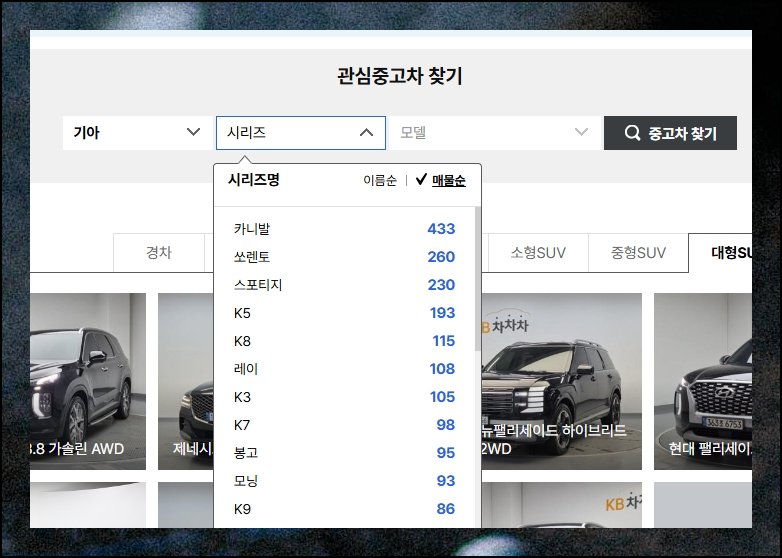Click the 193 listing count
The width and height of the screenshot is (782, 558).
point(442,313)
